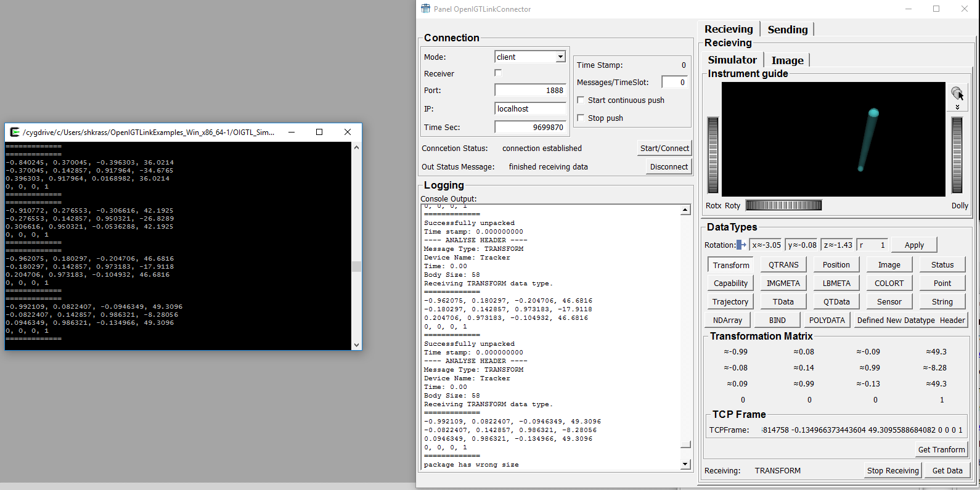
Task: Open the Image tab beside Simulator
Action: 787,60
